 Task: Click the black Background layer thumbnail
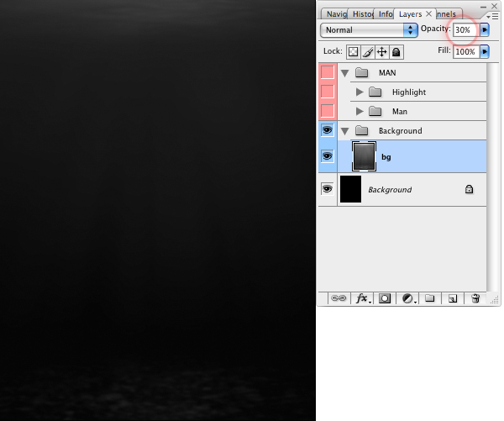pos(350,189)
